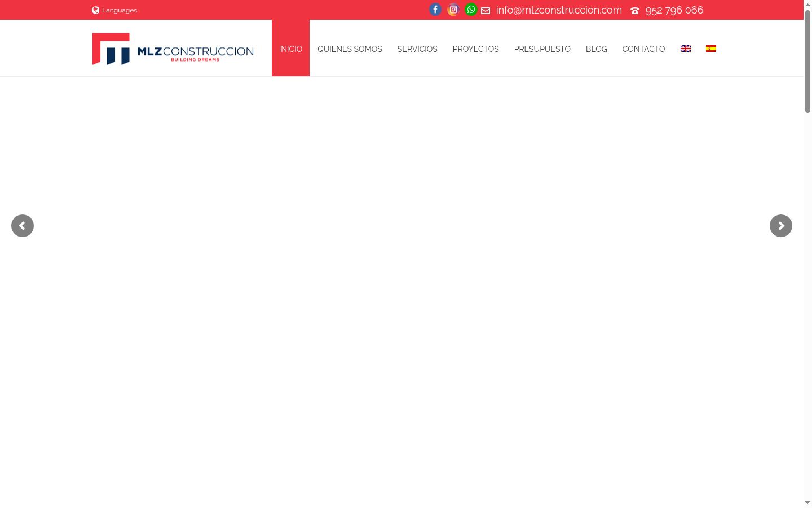
Task: Switch site to English via UK flag
Action: click(x=686, y=49)
